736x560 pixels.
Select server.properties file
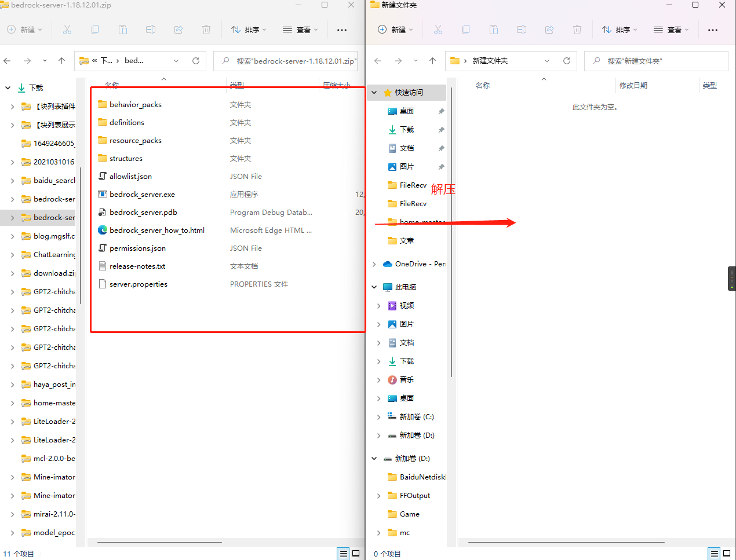click(139, 284)
